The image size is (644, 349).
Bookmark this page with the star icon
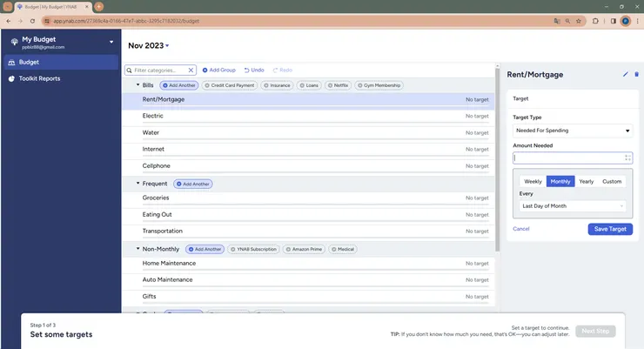coord(579,21)
